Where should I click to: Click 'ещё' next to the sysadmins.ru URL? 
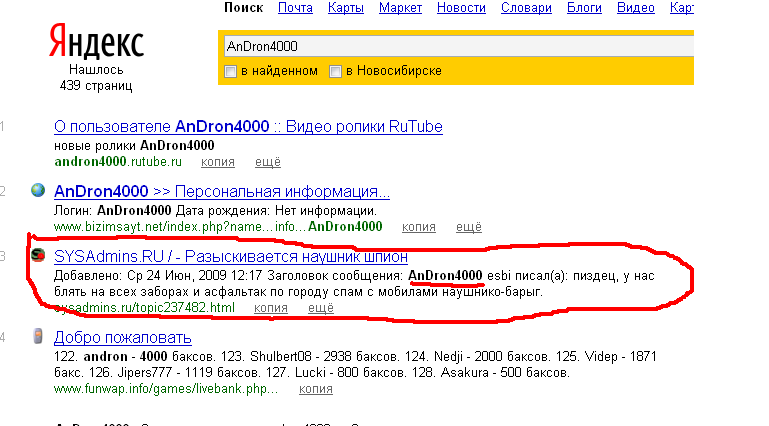coord(321,308)
